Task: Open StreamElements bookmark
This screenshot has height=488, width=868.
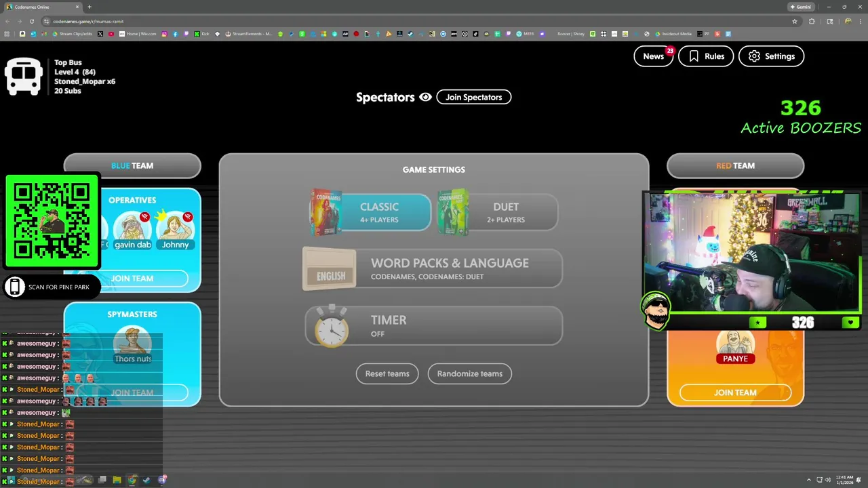Action: click(x=249, y=34)
